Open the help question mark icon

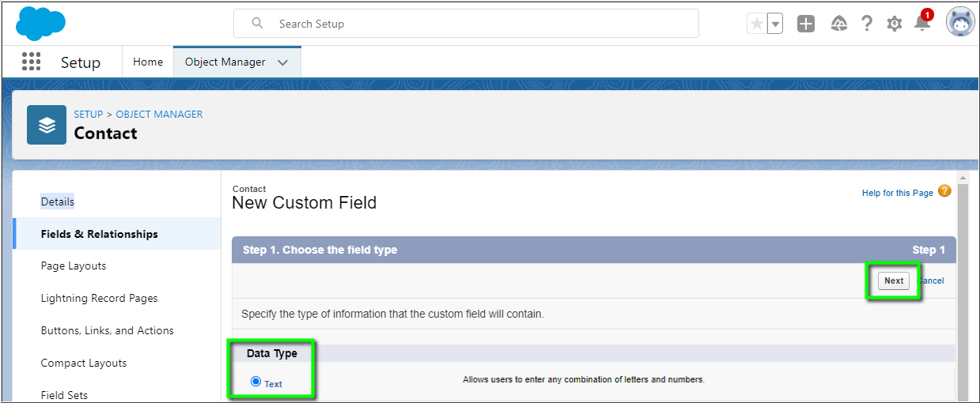tap(867, 24)
